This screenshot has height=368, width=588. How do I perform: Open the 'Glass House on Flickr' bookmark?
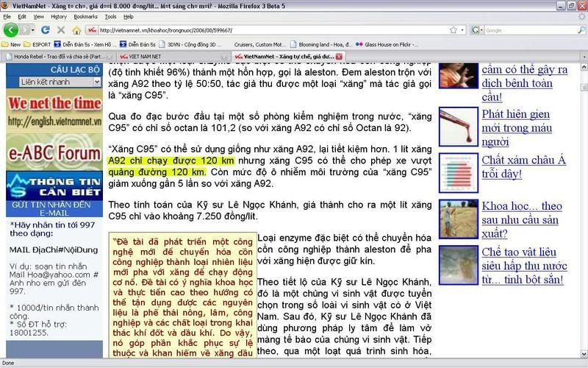click(387, 44)
